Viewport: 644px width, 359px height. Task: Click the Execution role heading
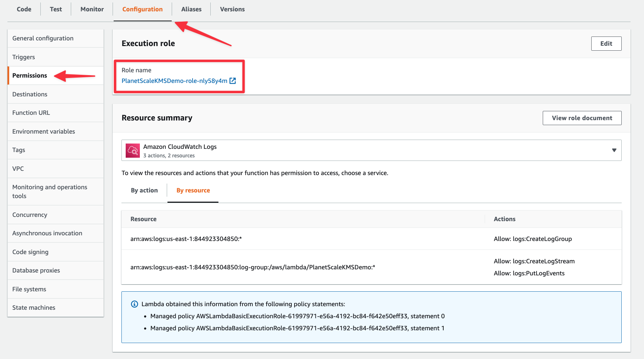(148, 43)
